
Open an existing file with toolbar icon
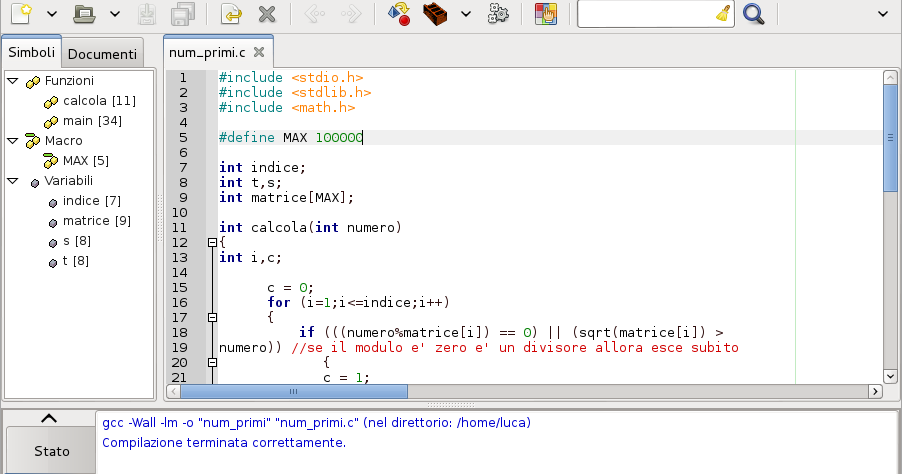point(84,13)
